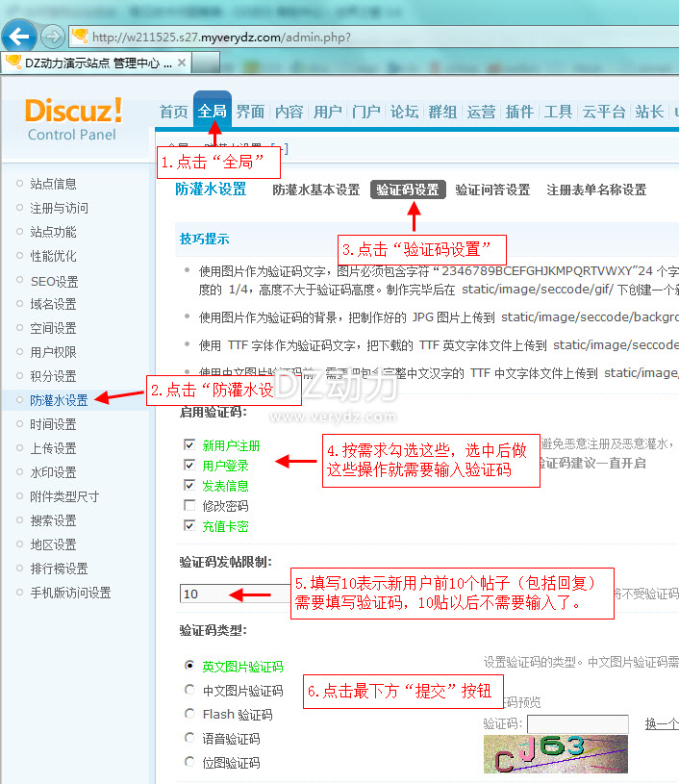This screenshot has width=679, height=784.
Task: Open the 云平台 top menu
Action: pos(603,112)
